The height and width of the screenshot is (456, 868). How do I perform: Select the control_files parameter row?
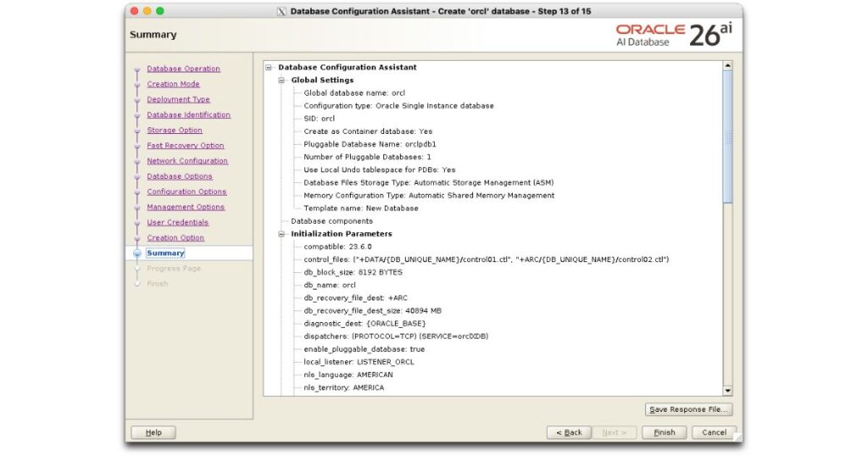pyautogui.click(x=486, y=259)
